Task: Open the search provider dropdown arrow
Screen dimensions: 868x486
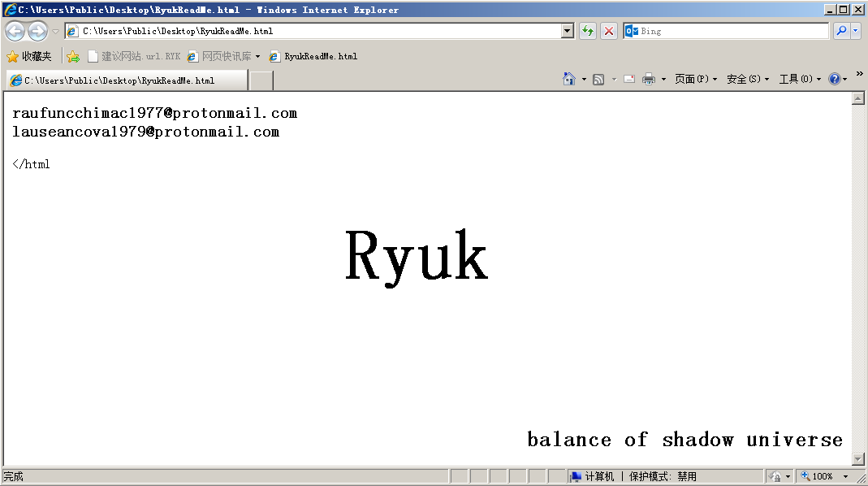Action: tap(856, 32)
